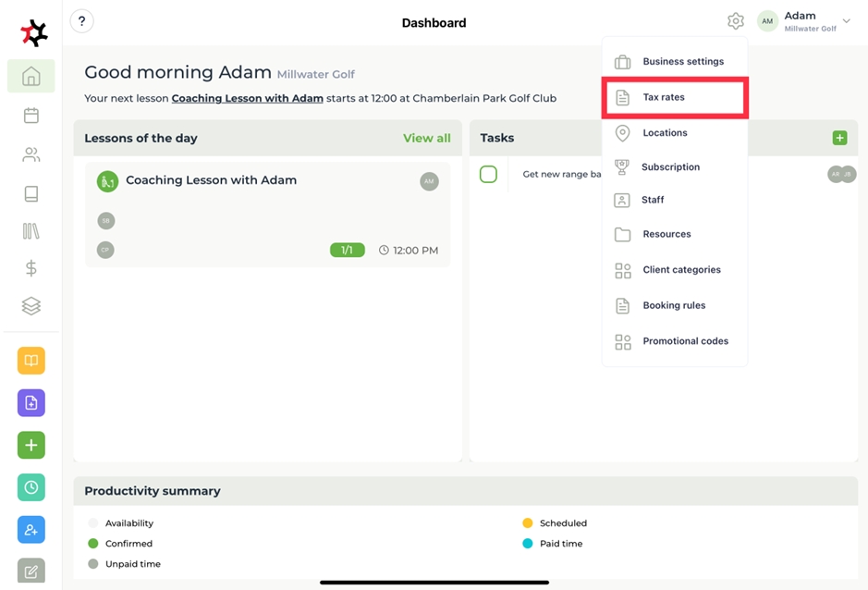This screenshot has height=590, width=868.
Task: Click the help question mark icon
Action: [82, 21]
